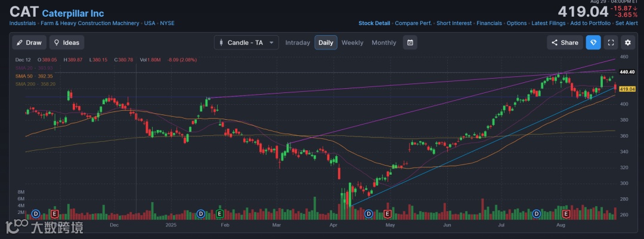644x239 pixels.
Task: Switch to Intraday timeframe
Action: coord(298,42)
